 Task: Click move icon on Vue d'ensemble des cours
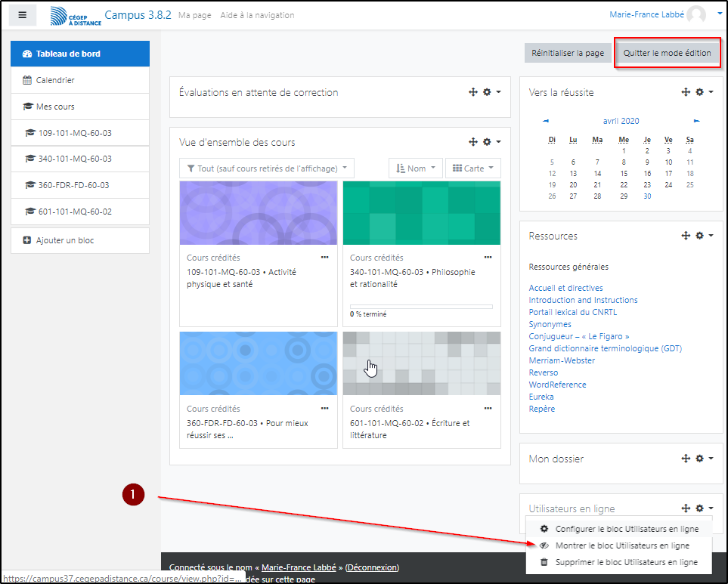[x=473, y=142]
